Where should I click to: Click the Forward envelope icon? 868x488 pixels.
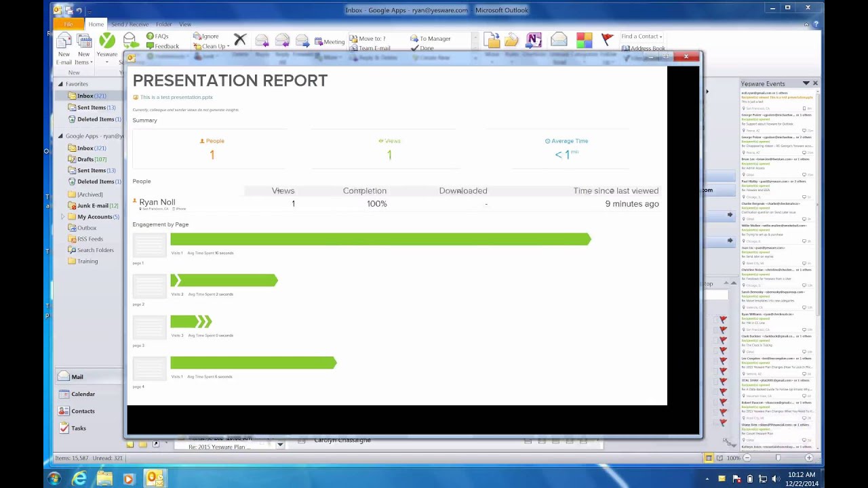click(x=302, y=41)
